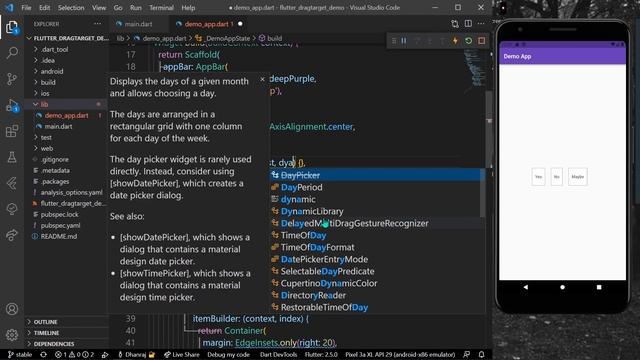Open the Terminal menu
Screen dimensions: 640x360
pyautogui.click(x=161, y=7)
